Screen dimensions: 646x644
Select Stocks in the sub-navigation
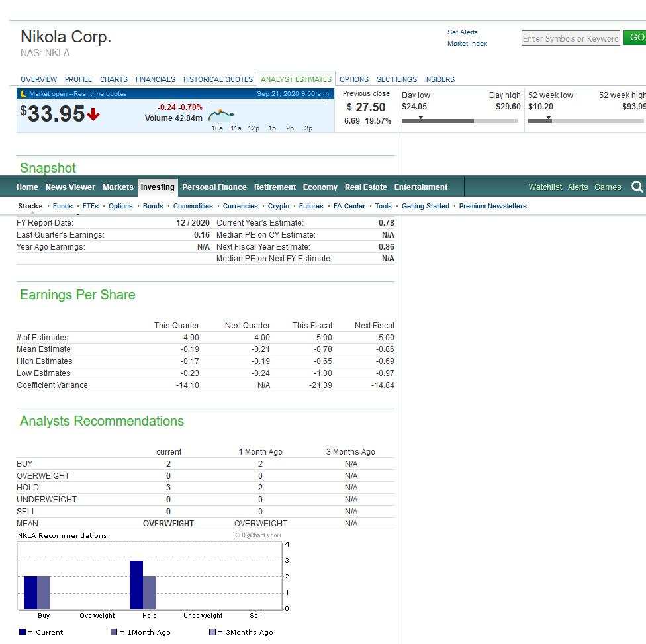click(x=30, y=206)
